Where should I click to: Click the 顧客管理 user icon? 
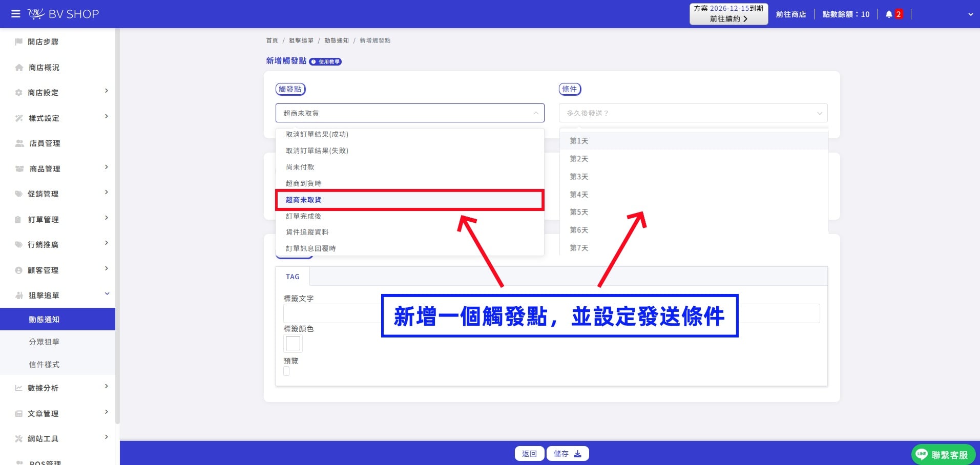click(x=19, y=270)
